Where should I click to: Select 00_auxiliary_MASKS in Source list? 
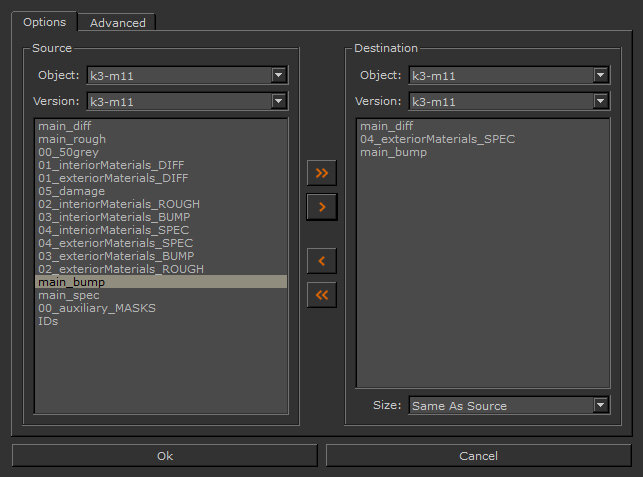point(97,308)
